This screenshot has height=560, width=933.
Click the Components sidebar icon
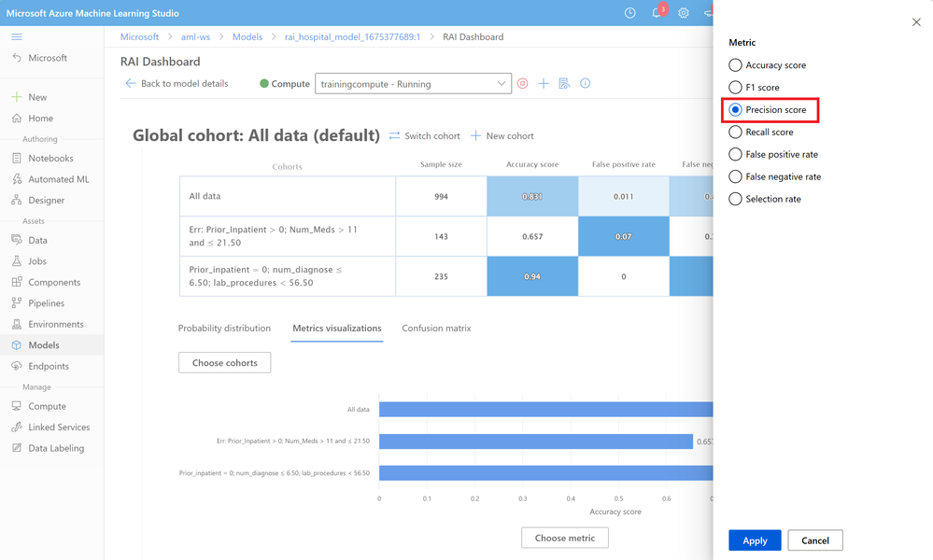(17, 282)
